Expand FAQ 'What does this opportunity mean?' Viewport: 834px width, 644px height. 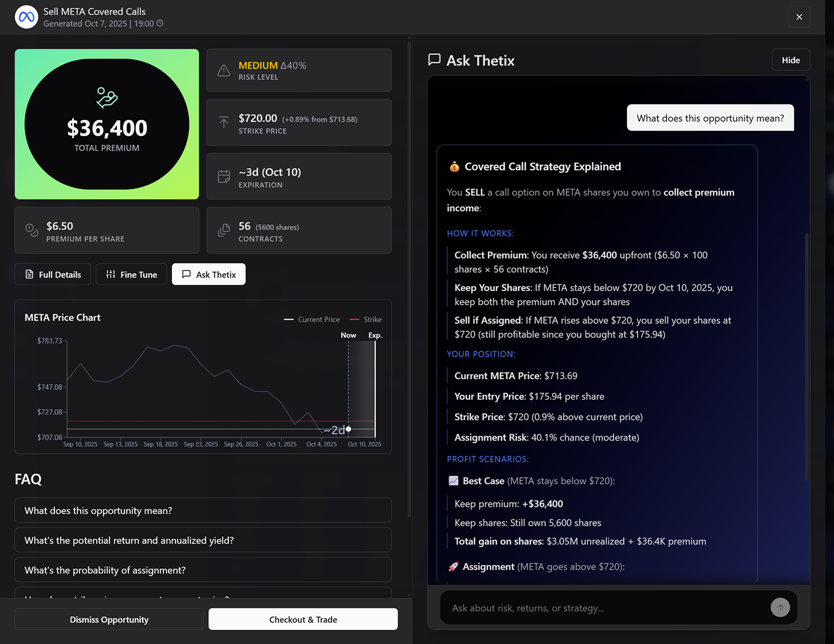point(203,510)
